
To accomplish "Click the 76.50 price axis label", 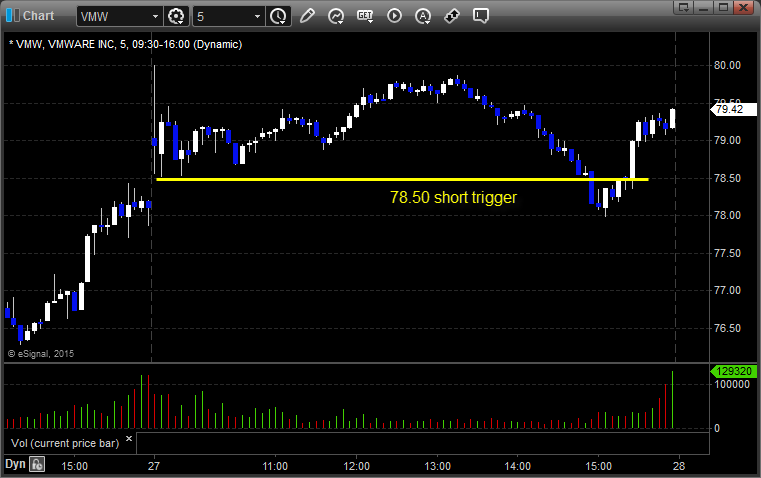I will 727,329.
